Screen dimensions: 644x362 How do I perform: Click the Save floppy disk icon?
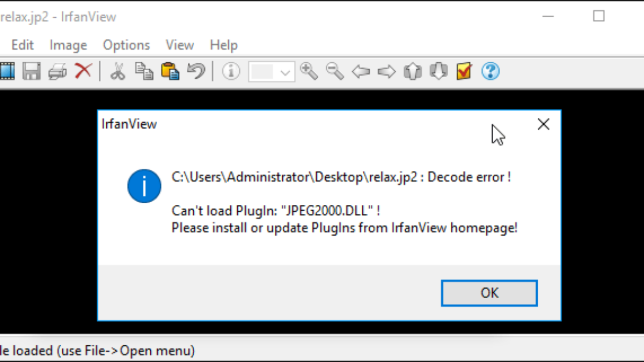pos(32,71)
